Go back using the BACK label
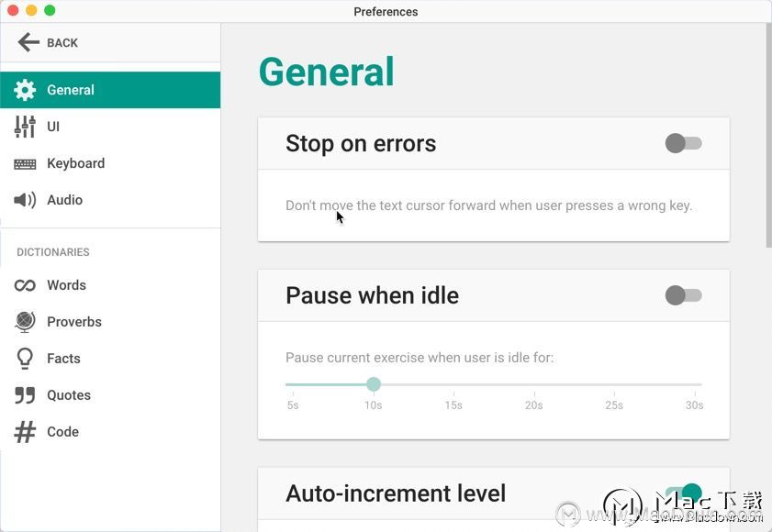This screenshot has height=532, width=772. pyautogui.click(x=62, y=43)
